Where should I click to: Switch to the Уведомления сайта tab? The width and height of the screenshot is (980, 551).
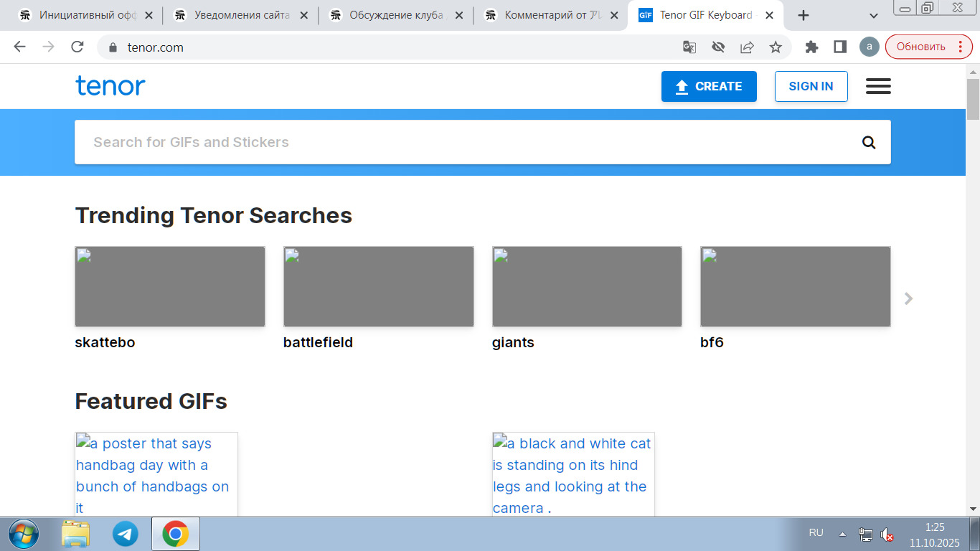pos(240,15)
